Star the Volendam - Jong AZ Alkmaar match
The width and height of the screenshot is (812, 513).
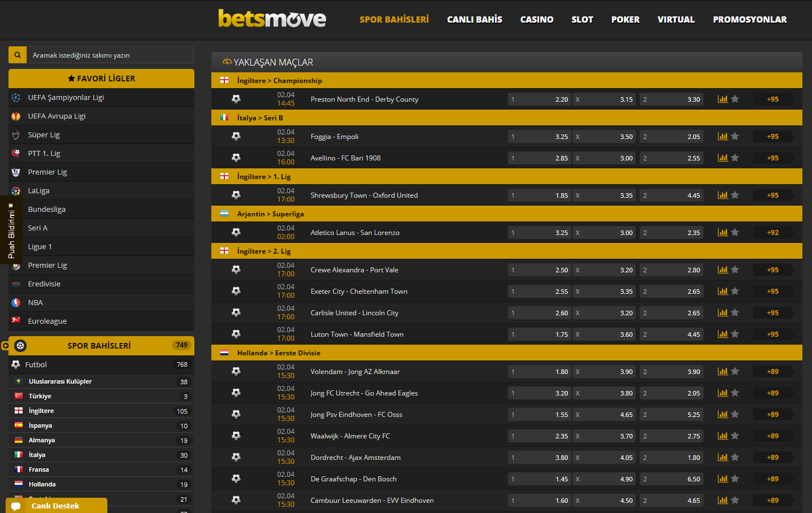click(735, 371)
